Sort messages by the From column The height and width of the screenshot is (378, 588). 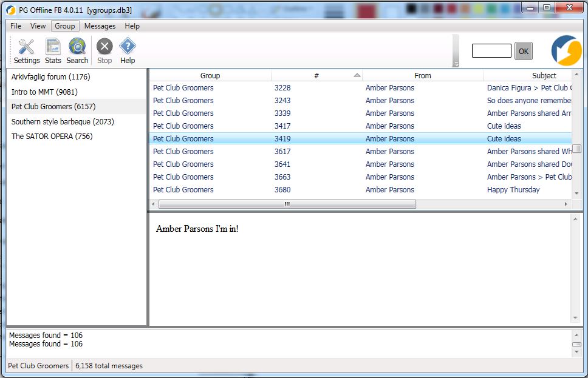pyautogui.click(x=423, y=75)
